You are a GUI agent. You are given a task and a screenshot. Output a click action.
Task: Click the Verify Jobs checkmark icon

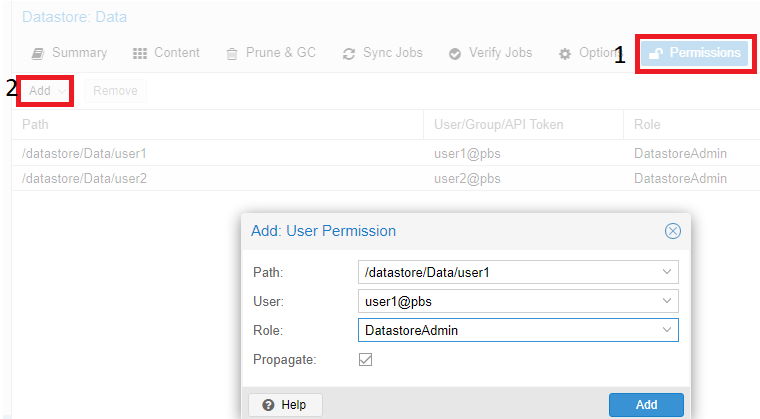[455, 53]
